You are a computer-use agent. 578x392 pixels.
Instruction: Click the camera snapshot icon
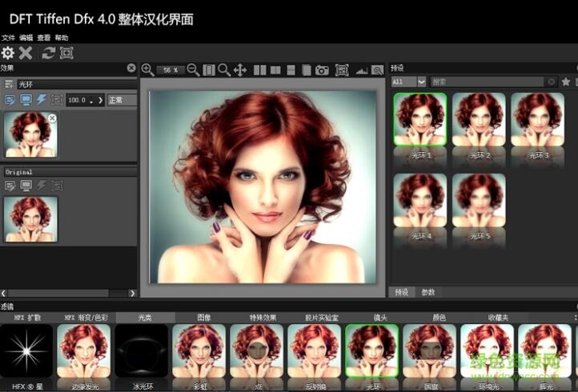click(322, 70)
